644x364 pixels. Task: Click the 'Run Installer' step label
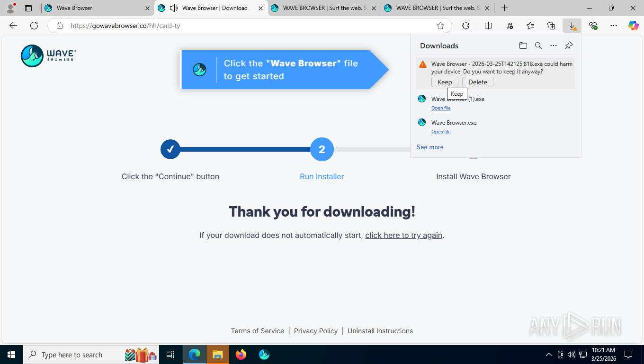coord(322,176)
